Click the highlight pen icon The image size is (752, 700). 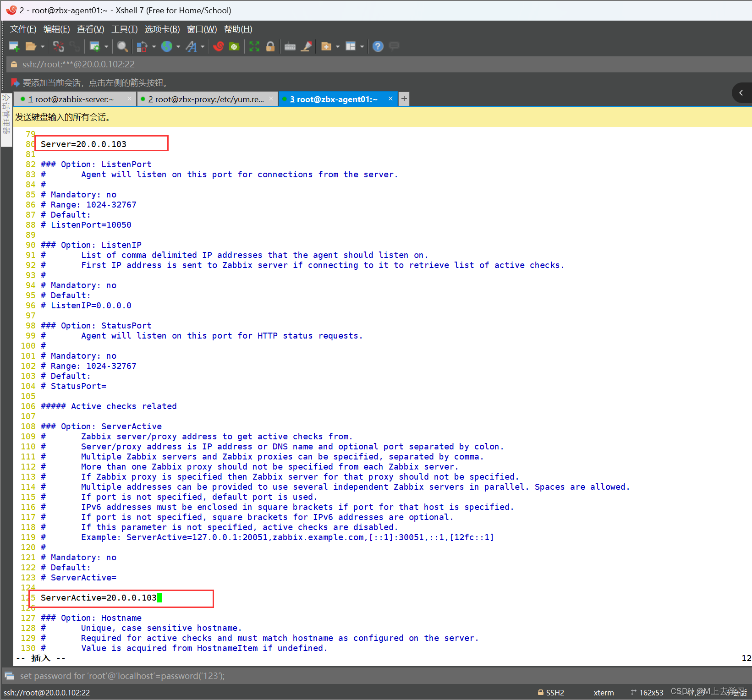point(307,46)
